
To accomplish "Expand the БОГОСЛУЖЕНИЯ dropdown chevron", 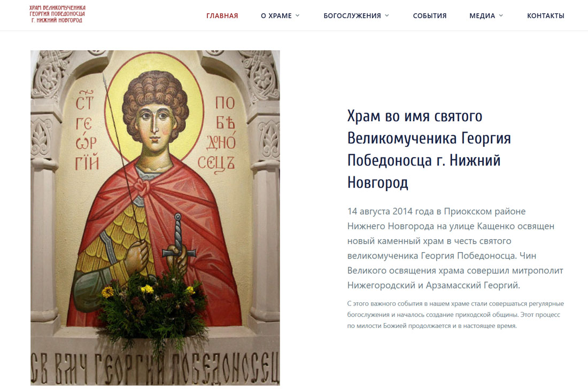I will click(x=387, y=15).
